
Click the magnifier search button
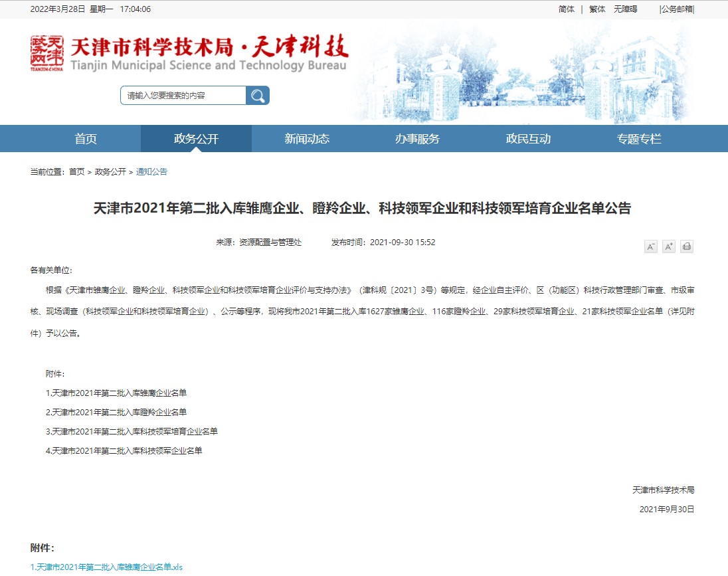257,96
